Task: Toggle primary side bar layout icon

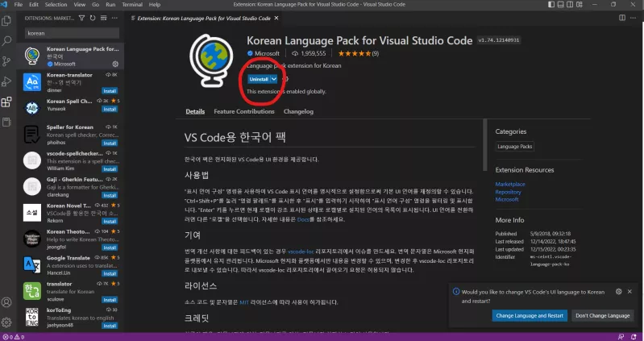Action: click(x=551, y=5)
